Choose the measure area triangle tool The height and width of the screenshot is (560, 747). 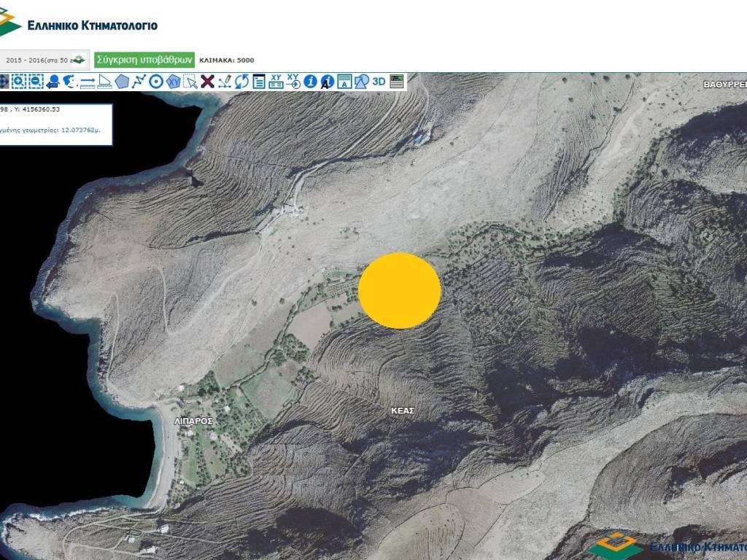(104, 82)
